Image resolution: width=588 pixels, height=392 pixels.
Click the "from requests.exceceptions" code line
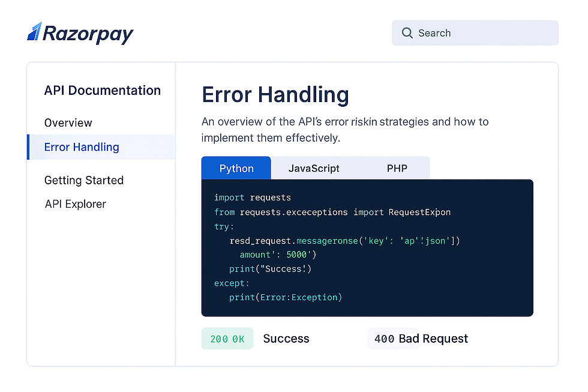[x=332, y=213]
